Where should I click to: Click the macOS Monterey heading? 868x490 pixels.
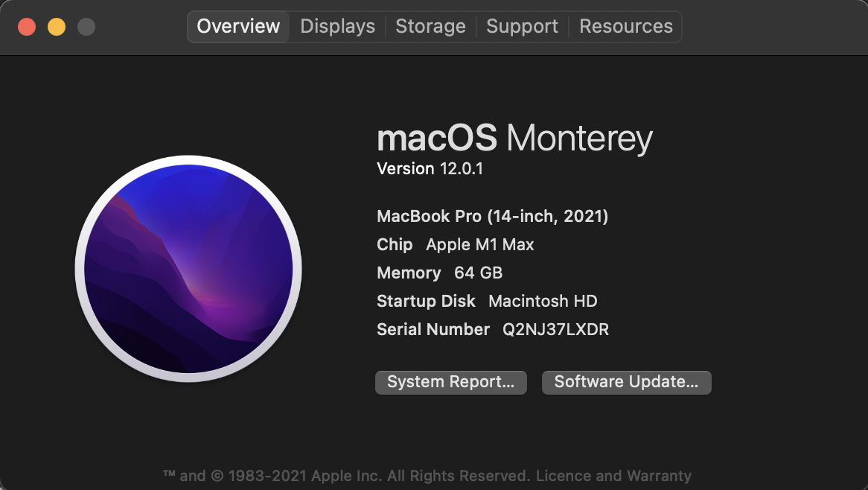point(514,139)
